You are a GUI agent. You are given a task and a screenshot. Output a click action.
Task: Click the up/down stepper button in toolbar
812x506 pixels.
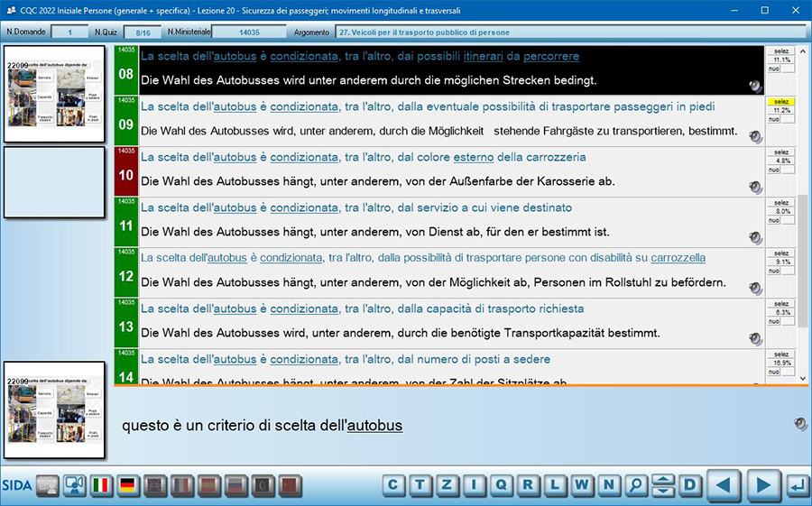coord(663,485)
